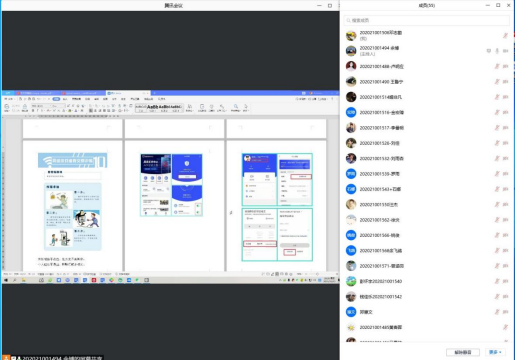Viewport: 515px width, 360px height.
Task: Click the muted microphone icon for member 202021001488
Action: pos(497,66)
